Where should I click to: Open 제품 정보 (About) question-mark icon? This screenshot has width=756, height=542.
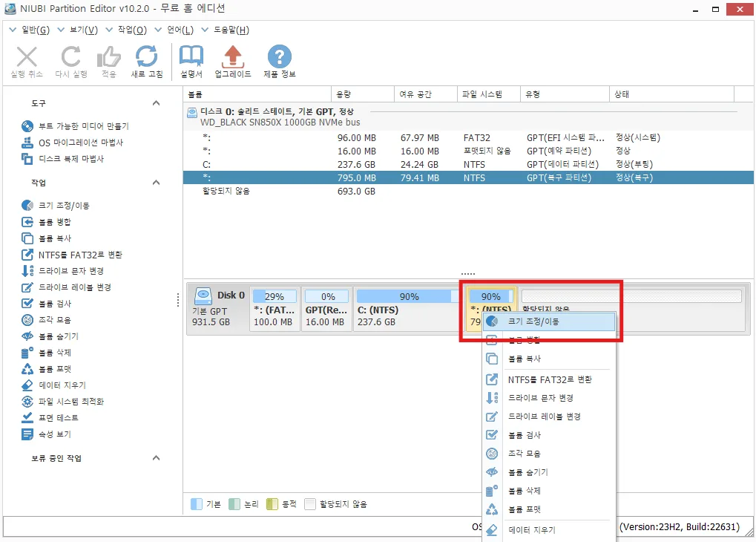point(279,56)
